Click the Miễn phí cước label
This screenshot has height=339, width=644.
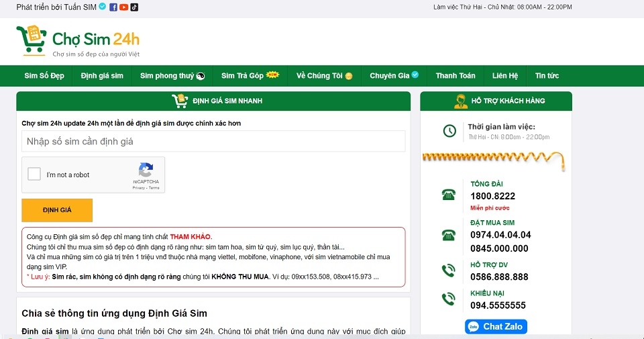[490, 208]
